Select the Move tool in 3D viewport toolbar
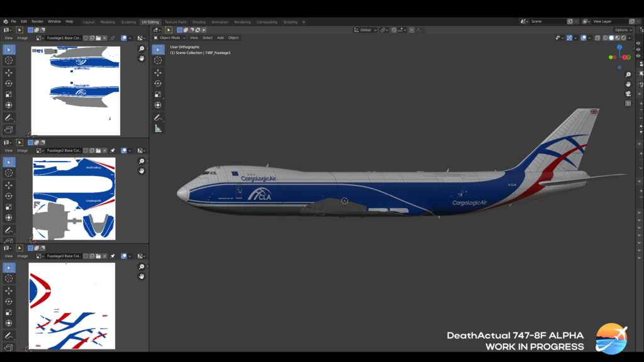The width and height of the screenshot is (644, 362). coord(158,73)
